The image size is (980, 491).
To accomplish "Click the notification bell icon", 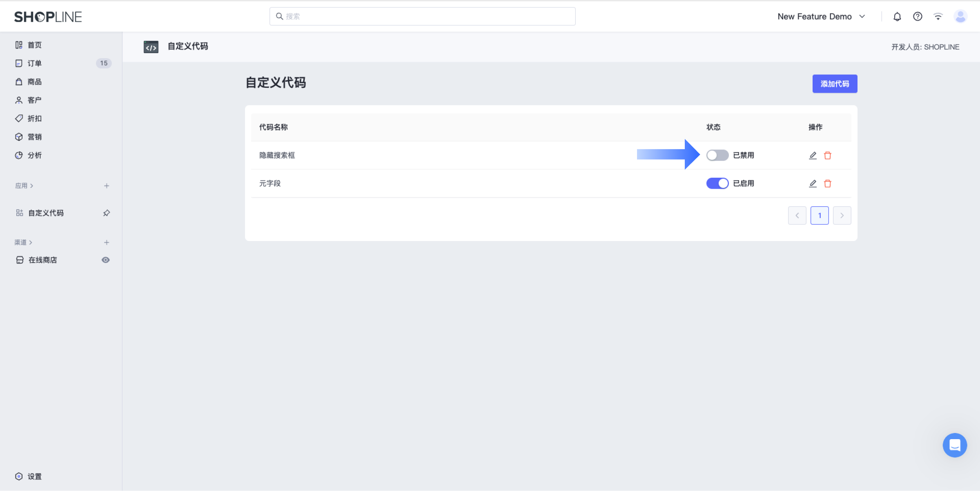I will point(897,16).
